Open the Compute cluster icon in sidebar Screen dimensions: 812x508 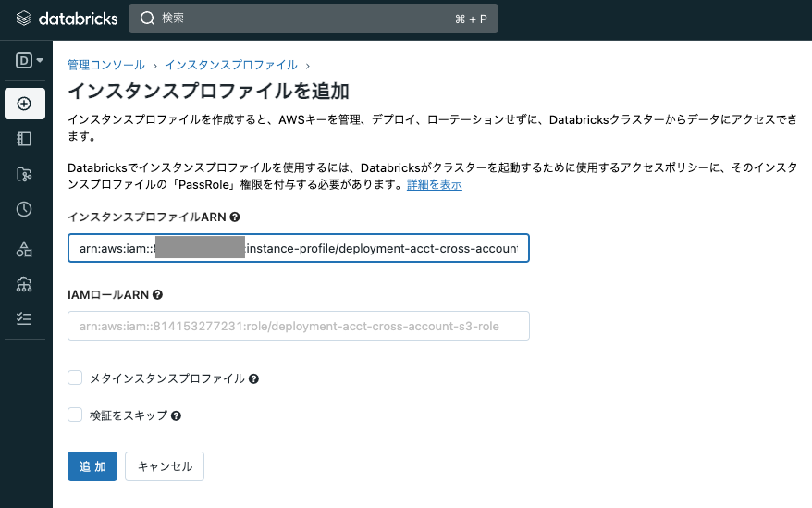(x=24, y=284)
